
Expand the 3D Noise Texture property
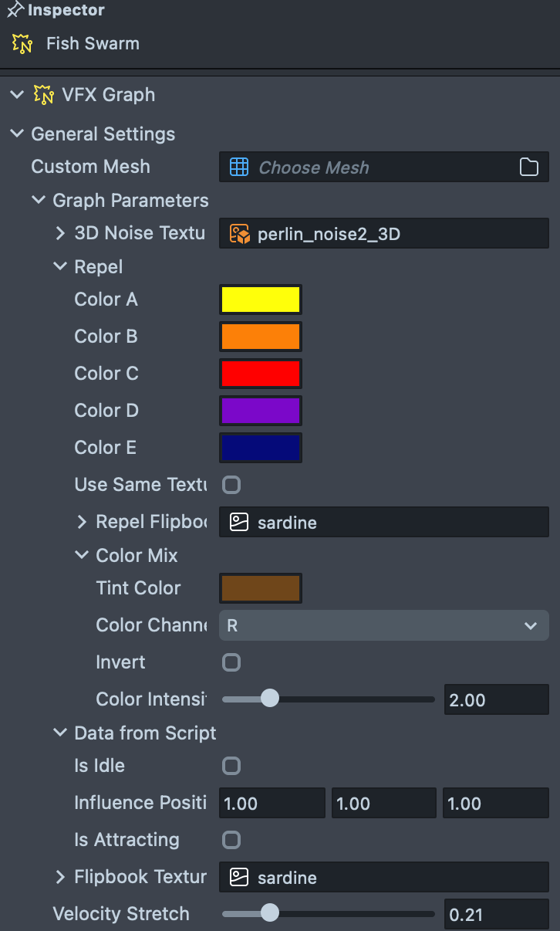(x=60, y=233)
